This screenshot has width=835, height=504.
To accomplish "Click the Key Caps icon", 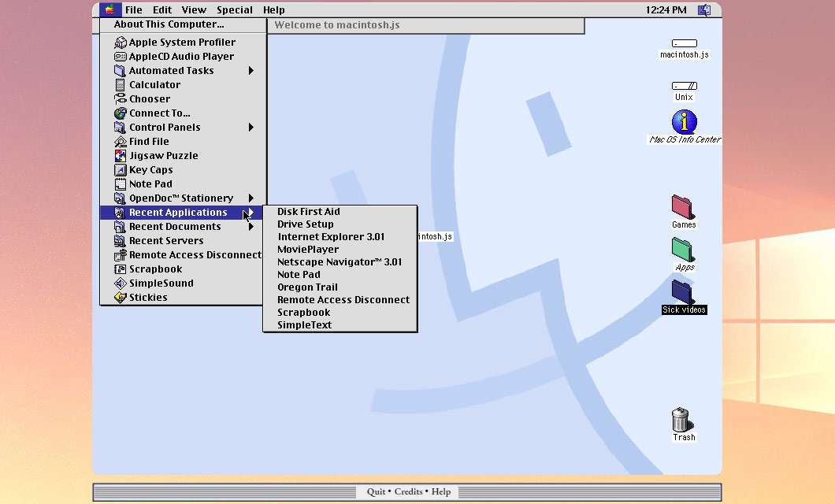I will (x=121, y=170).
